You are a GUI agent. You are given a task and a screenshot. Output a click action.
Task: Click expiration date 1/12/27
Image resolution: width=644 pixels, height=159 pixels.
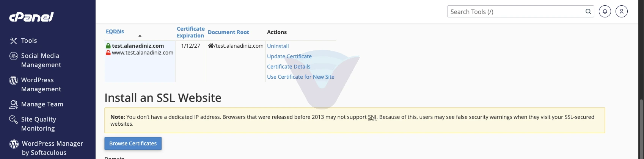click(190, 46)
